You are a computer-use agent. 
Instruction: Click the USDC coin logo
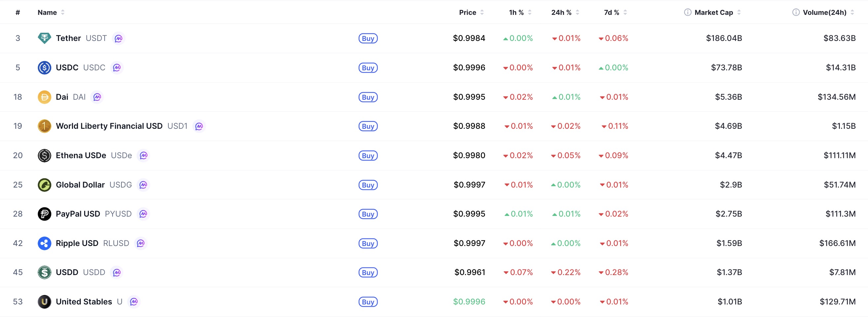(x=44, y=67)
